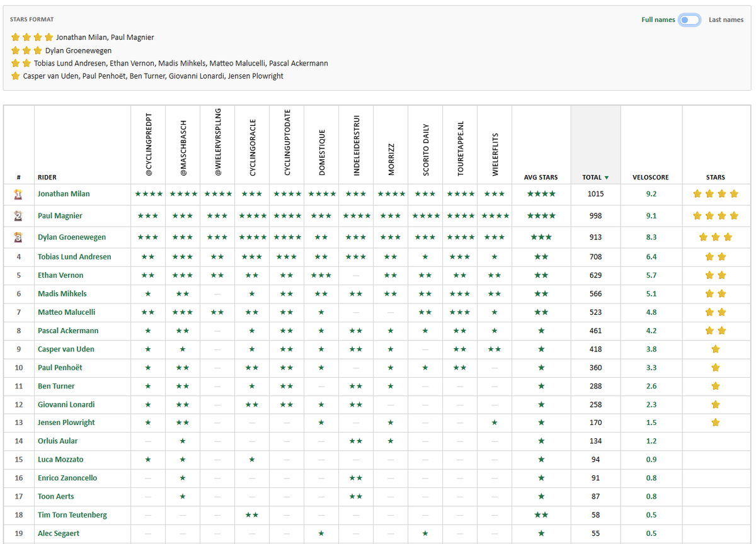Click Ethan Vernon's DOMESTIQUE star rating
This screenshot has height=544, width=756.
click(x=321, y=275)
